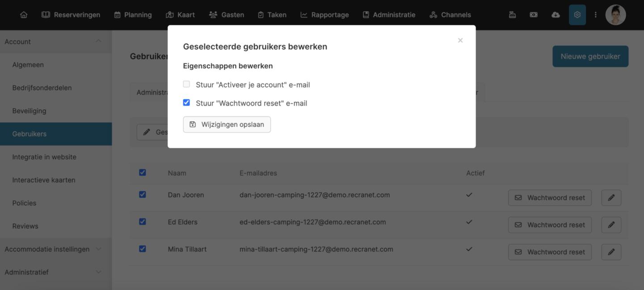Open the Rapportage menu

click(x=324, y=15)
